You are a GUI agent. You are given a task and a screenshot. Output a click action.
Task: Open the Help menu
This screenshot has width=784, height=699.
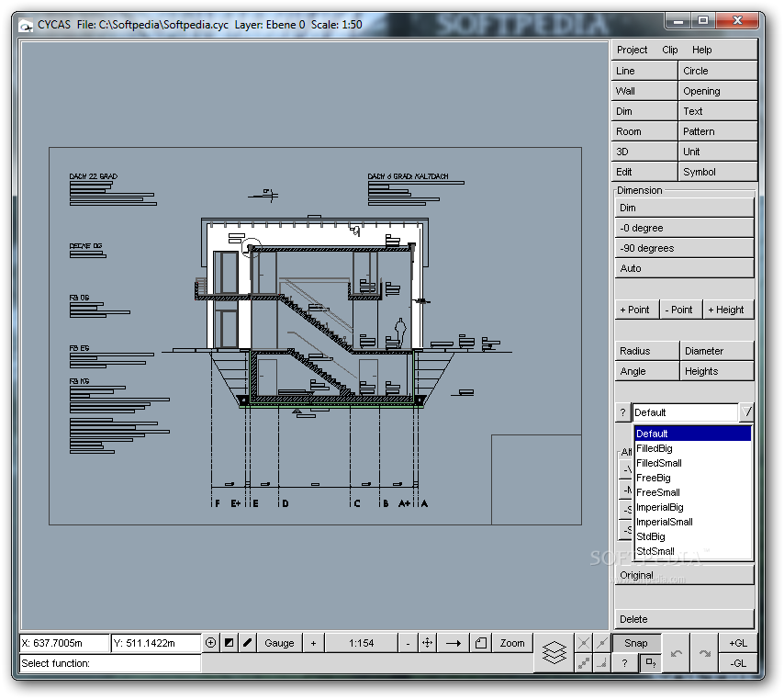(x=702, y=50)
